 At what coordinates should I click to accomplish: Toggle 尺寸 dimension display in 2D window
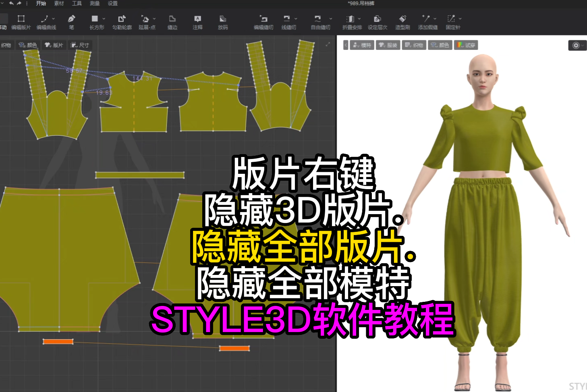pyautogui.click(x=80, y=45)
